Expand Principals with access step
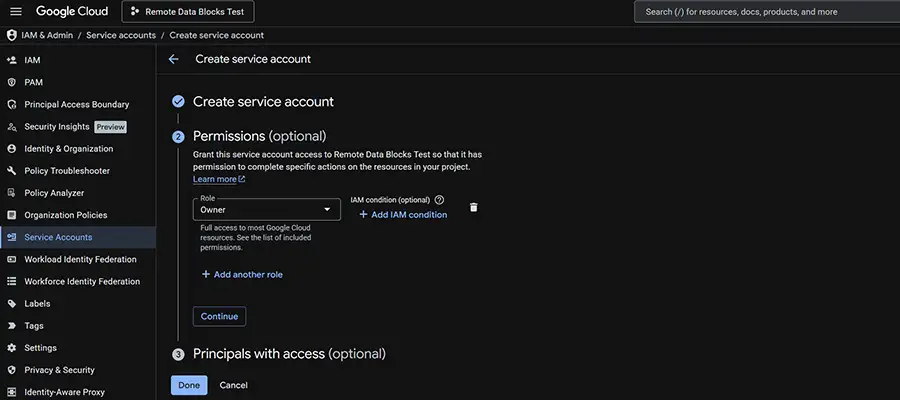The width and height of the screenshot is (900, 400). coord(289,354)
